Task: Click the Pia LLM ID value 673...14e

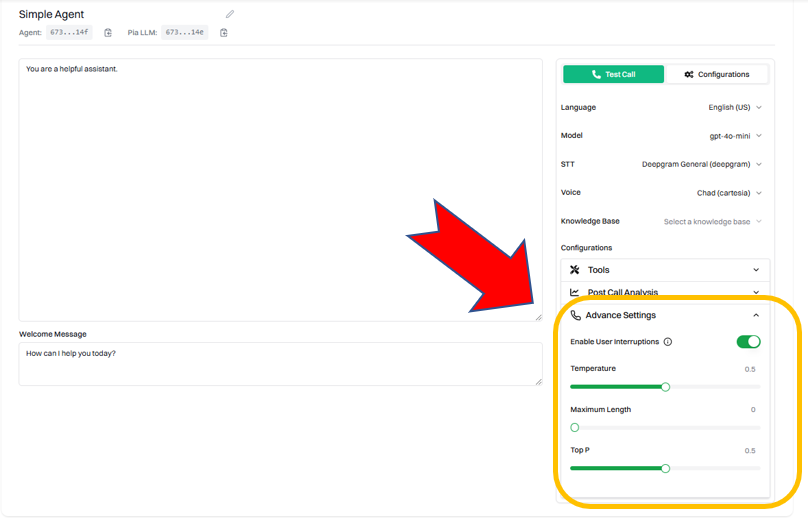Action: pyautogui.click(x=184, y=32)
